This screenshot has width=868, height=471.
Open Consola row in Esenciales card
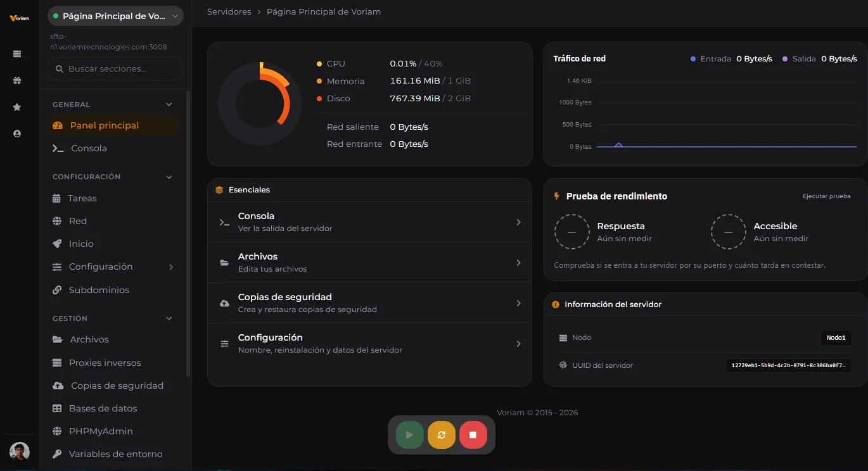click(369, 222)
